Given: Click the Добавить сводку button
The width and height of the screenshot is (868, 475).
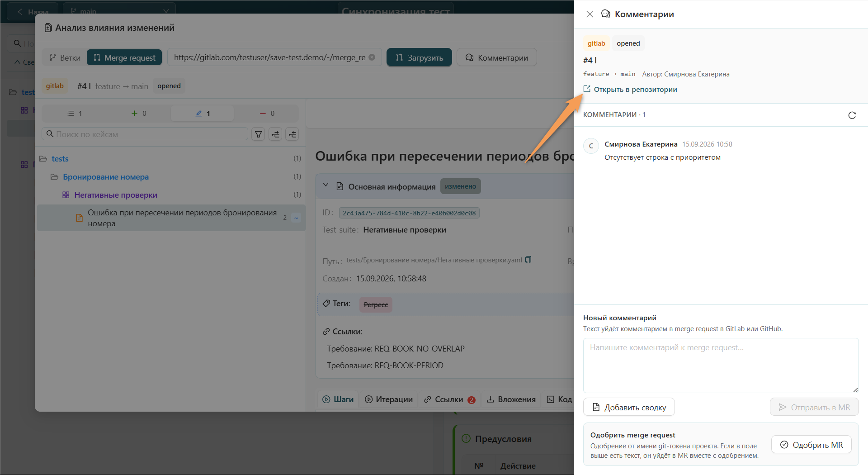Looking at the screenshot, I should pos(629,407).
